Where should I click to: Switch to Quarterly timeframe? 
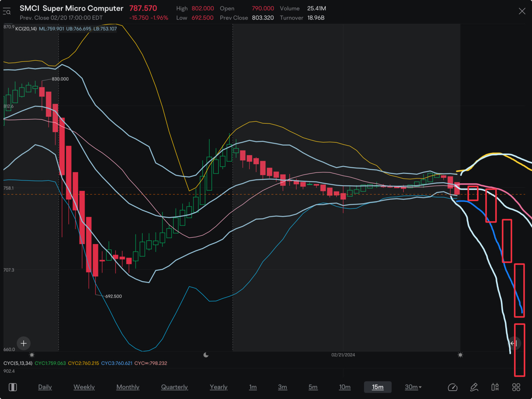(175, 387)
